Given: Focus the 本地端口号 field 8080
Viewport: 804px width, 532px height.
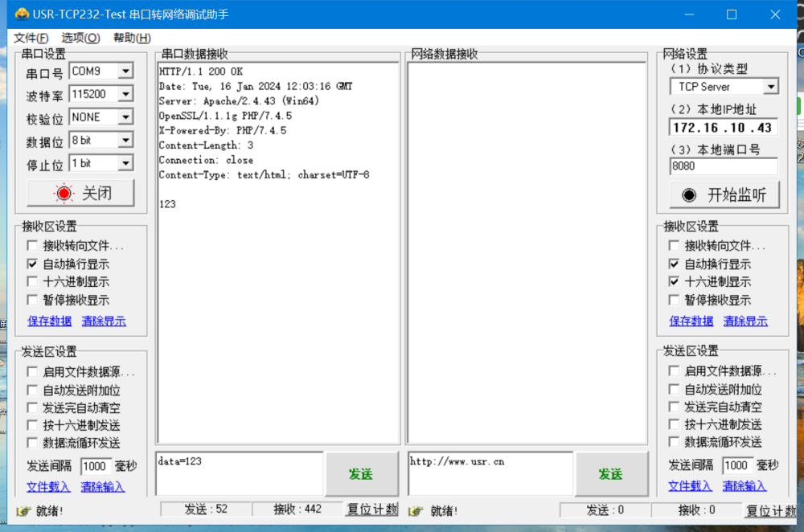Looking at the screenshot, I should pyautogui.click(x=724, y=166).
